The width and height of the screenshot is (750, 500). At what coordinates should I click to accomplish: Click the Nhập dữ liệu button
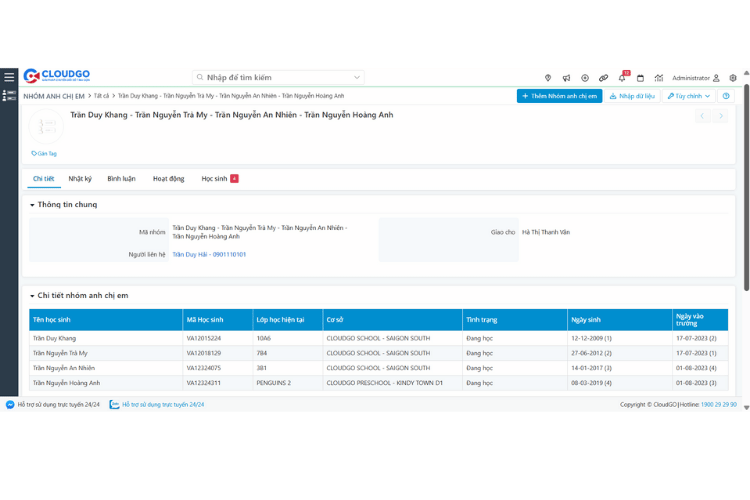(x=633, y=96)
